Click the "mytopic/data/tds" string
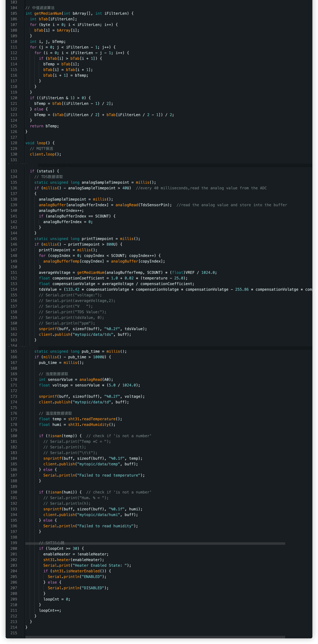The height and width of the screenshot is (644, 318). pyautogui.click(x=93, y=335)
